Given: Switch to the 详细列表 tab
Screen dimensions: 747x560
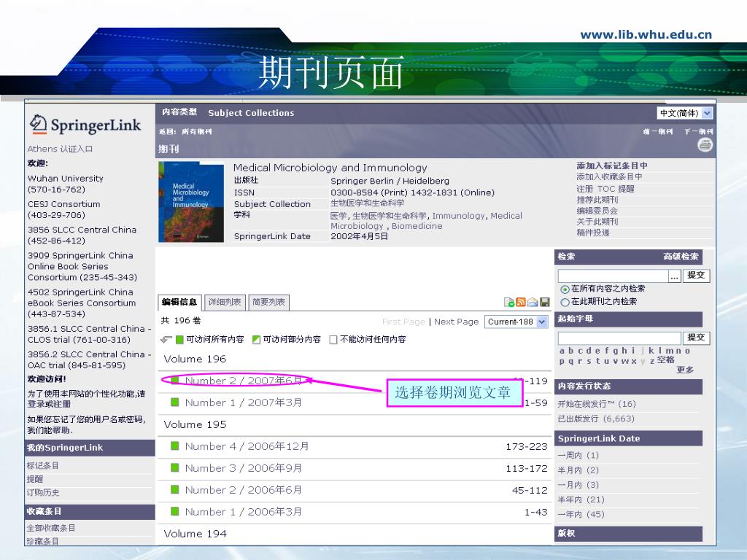Looking at the screenshot, I should pyautogui.click(x=225, y=303).
